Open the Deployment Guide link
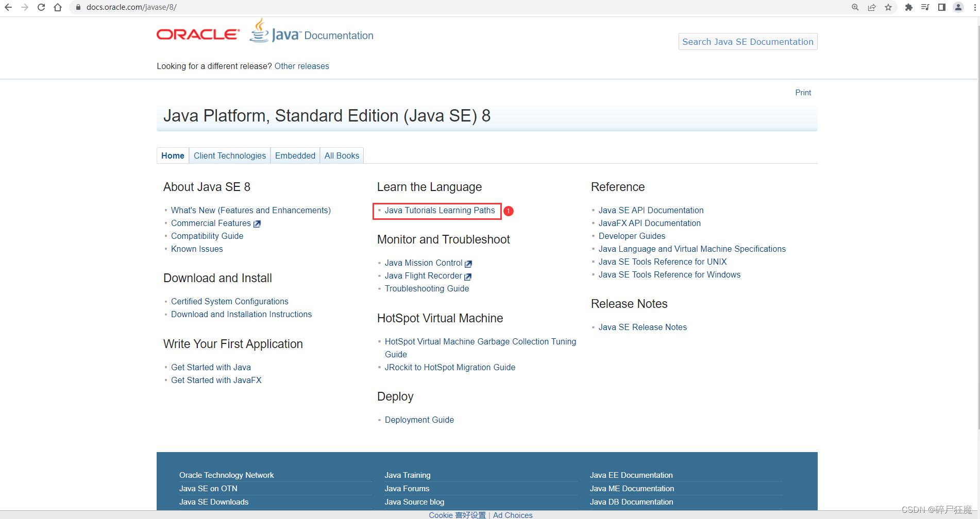Image resolution: width=980 pixels, height=519 pixels. pos(419,420)
